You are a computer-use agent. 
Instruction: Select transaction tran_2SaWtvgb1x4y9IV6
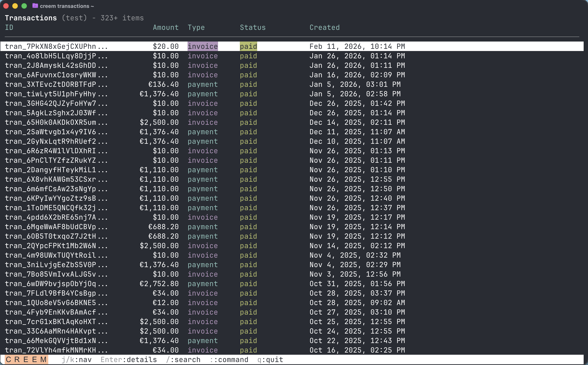[292, 132]
